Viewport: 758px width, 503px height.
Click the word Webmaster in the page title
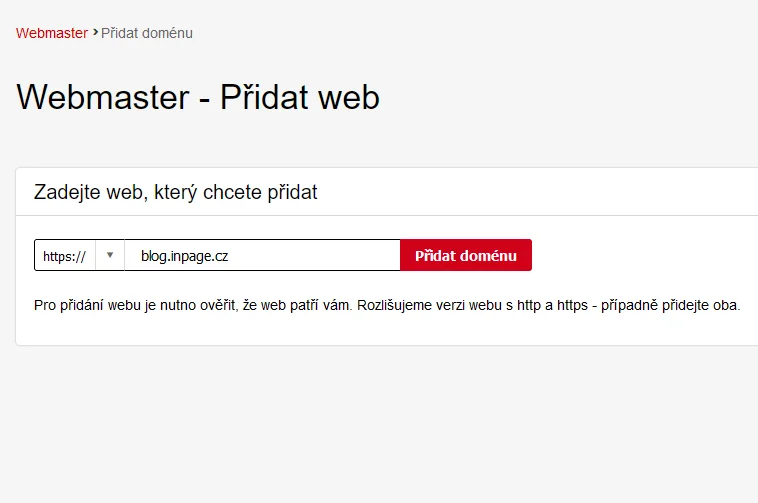(x=103, y=97)
